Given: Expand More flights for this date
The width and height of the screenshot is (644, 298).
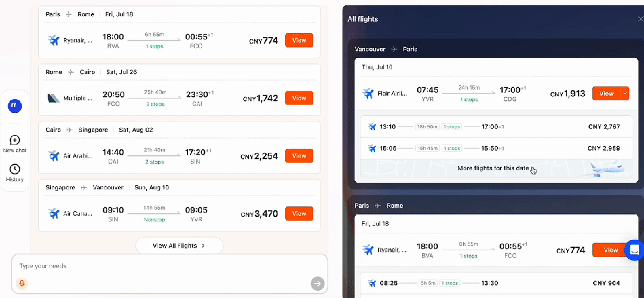Looking at the screenshot, I should pyautogui.click(x=494, y=168).
